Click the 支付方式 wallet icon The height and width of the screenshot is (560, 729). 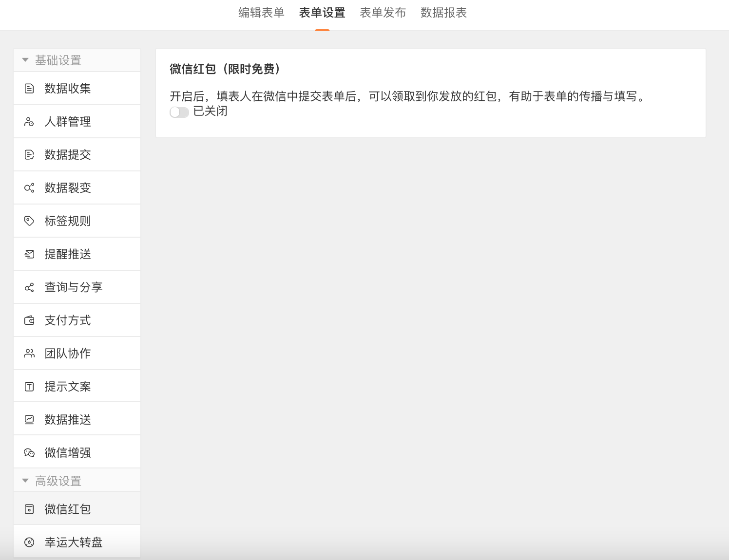click(29, 320)
